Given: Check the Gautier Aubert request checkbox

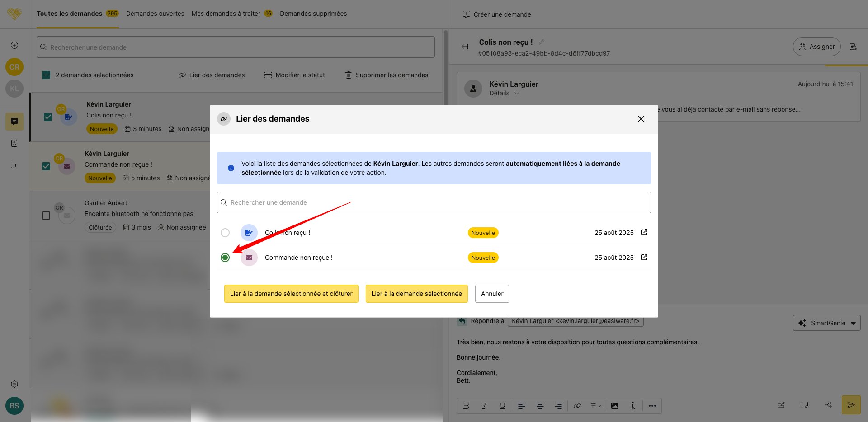Looking at the screenshot, I should tap(46, 216).
